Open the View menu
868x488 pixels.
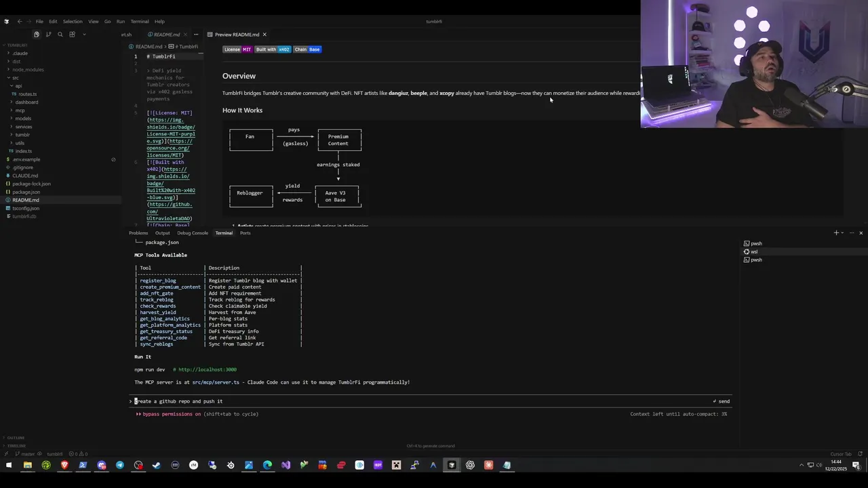[94, 21]
